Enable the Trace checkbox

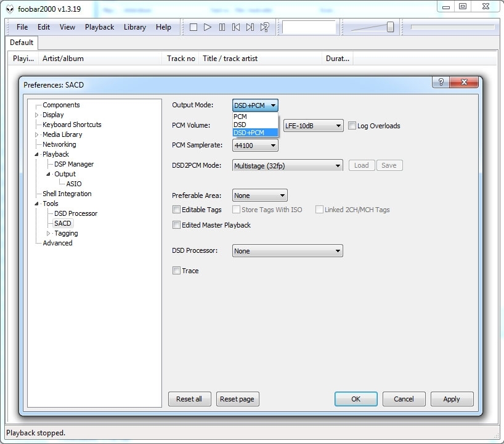pos(177,271)
